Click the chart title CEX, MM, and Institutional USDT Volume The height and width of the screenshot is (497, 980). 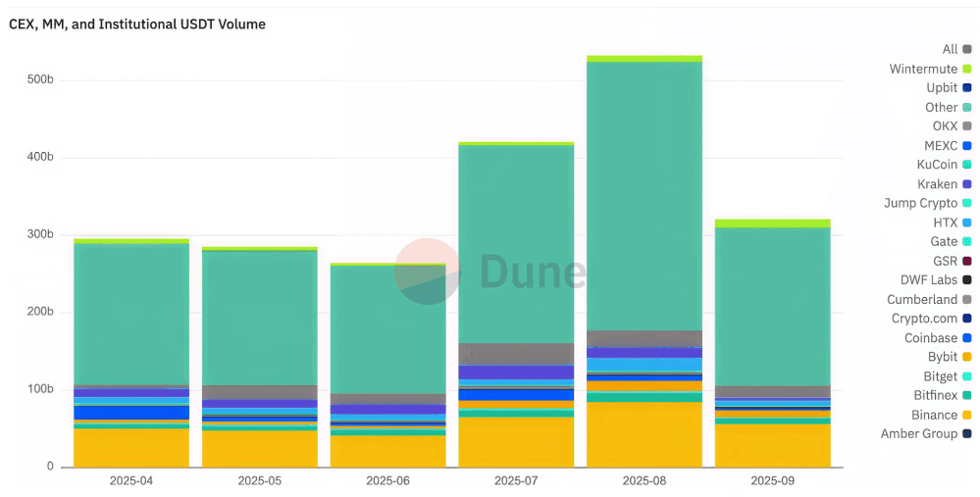[x=136, y=25]
